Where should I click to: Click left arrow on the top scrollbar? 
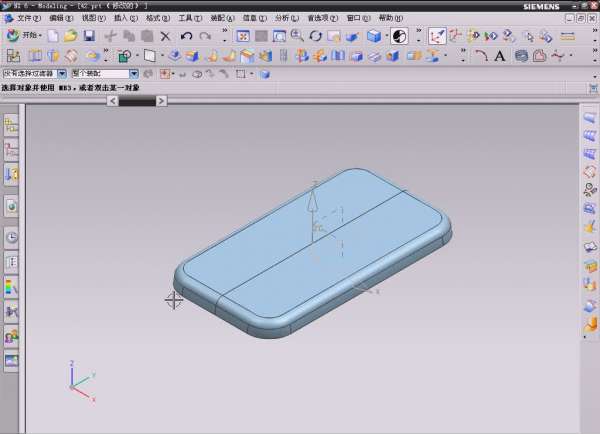(113, 100)
